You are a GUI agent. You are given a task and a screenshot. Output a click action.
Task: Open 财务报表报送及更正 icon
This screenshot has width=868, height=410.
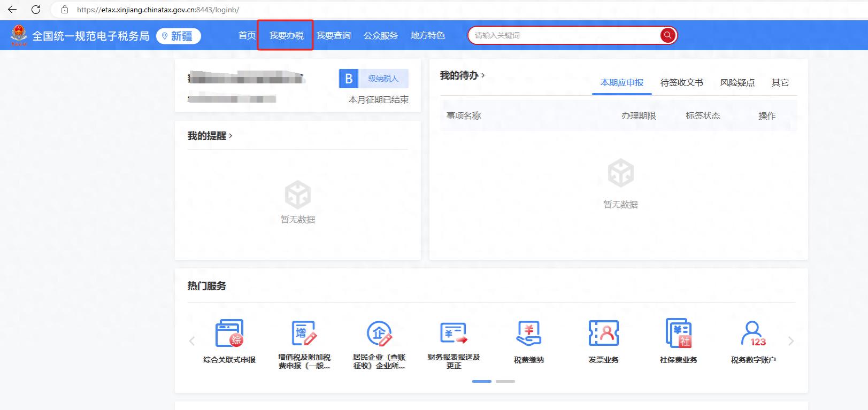[454, 334]
